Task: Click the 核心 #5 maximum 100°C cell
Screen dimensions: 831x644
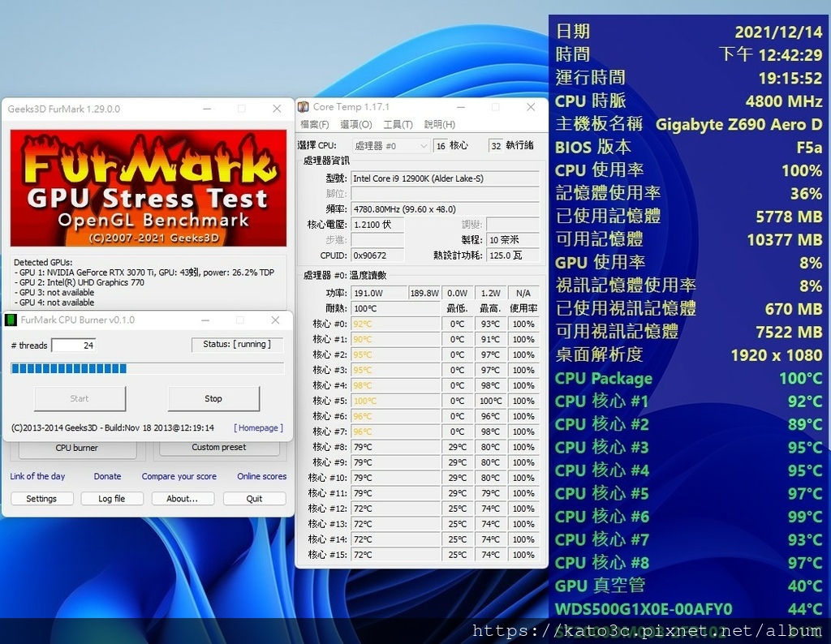Action: pos(490,401)
